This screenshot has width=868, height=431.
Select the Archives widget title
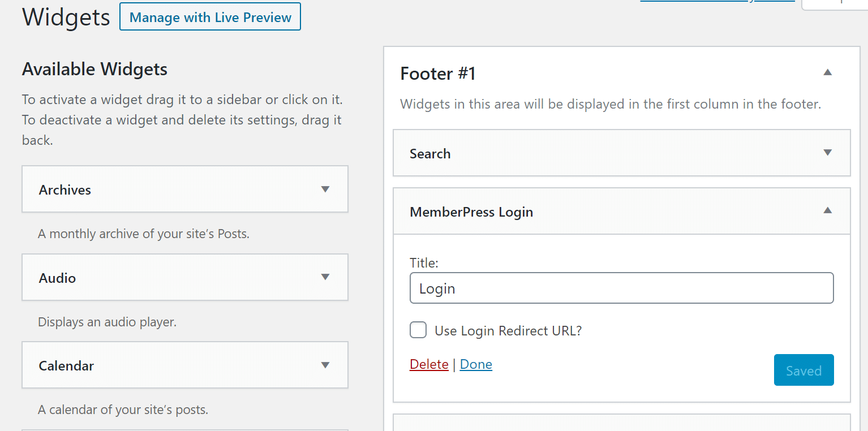click(x=65, y=190)
